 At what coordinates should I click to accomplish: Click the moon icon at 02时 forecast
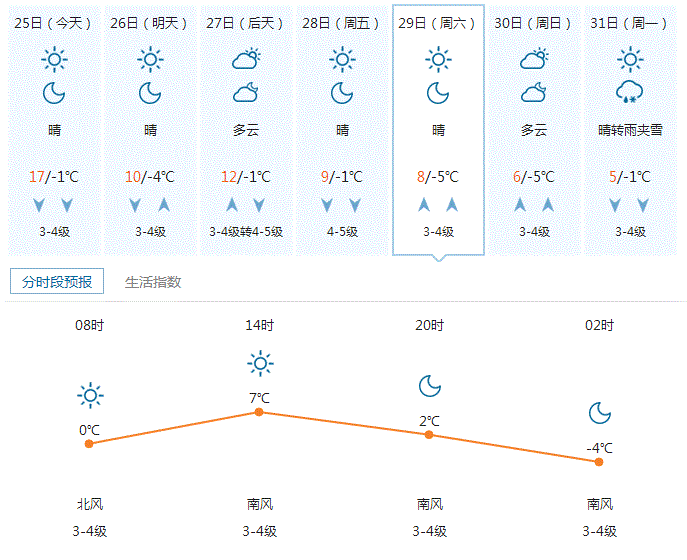pyautogui.click(x=600, y=412)
